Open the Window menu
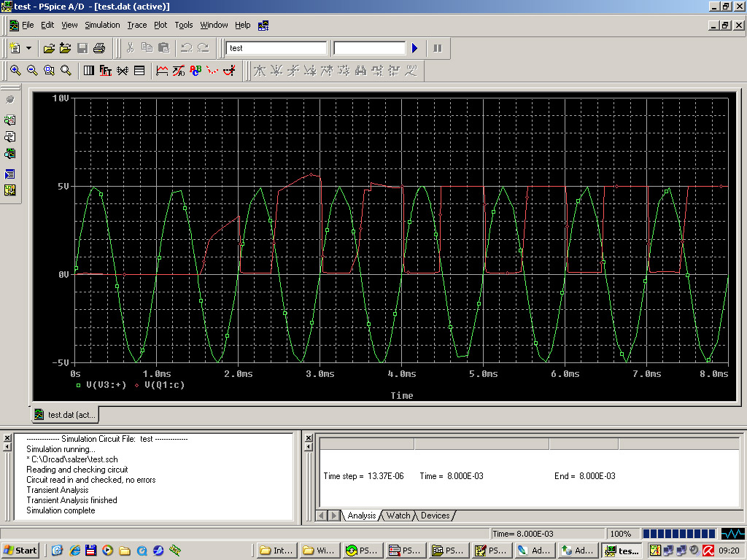 tap(214, 25)
